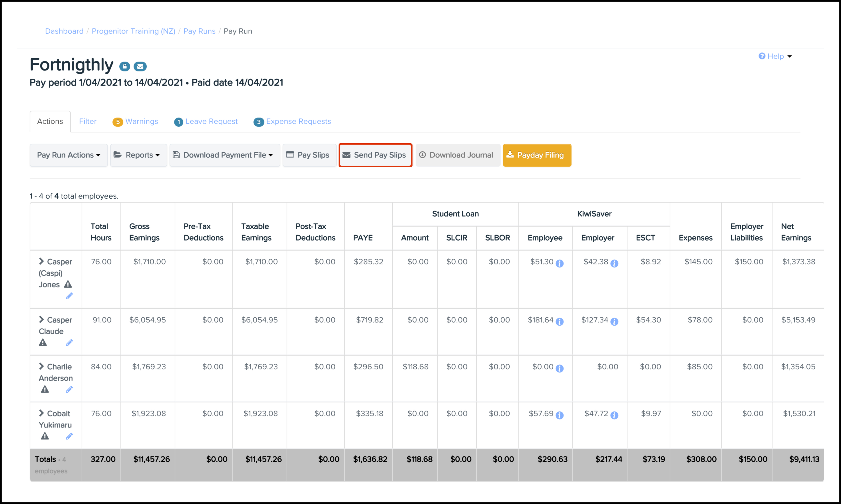Click the Send Pay Slips button
Screen dimensions: 841x504
tap(375, 155)
